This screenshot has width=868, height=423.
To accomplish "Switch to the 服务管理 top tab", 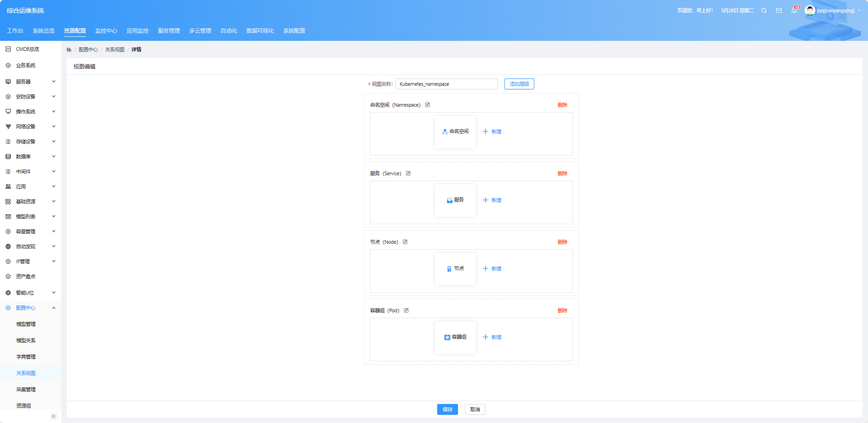I will click(169, 31).
